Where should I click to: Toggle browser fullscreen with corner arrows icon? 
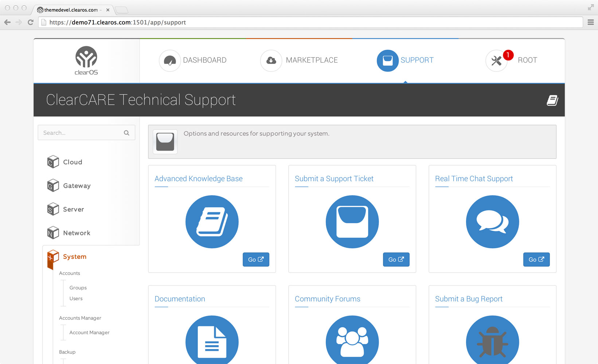[591, 7]
